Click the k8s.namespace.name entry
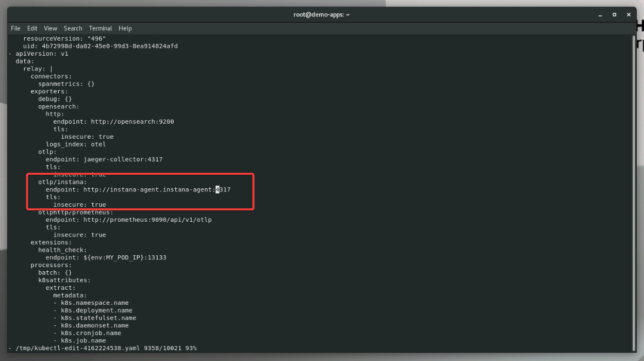The height and width of the screenshot is (361, 644). point(95,303)
